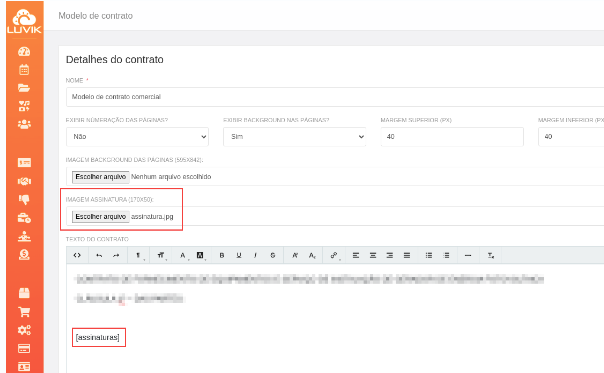
Task: Toggle strikethrough formatting in contract editor
Action: [x=273, y=255]
